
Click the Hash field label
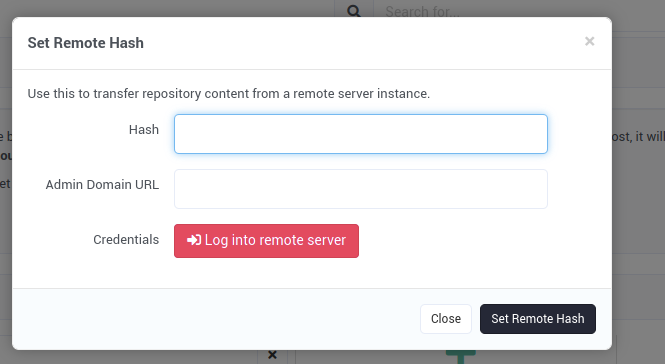(144, 129)
